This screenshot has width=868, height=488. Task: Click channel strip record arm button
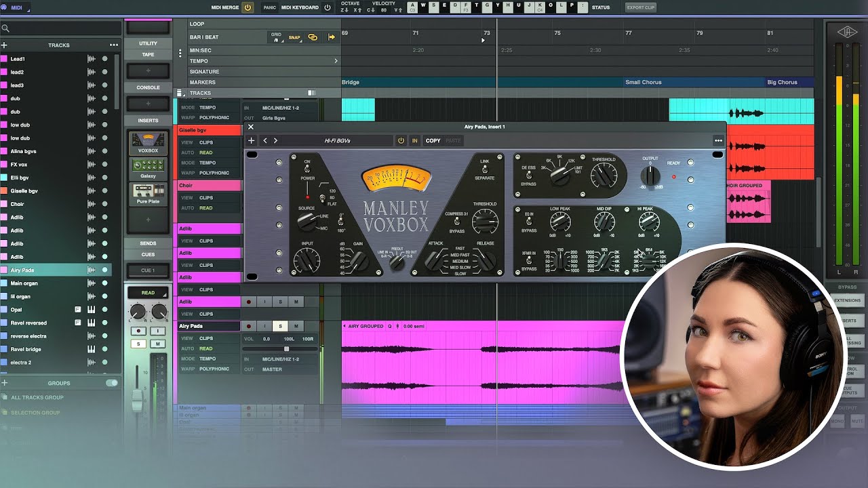(138, 331)
